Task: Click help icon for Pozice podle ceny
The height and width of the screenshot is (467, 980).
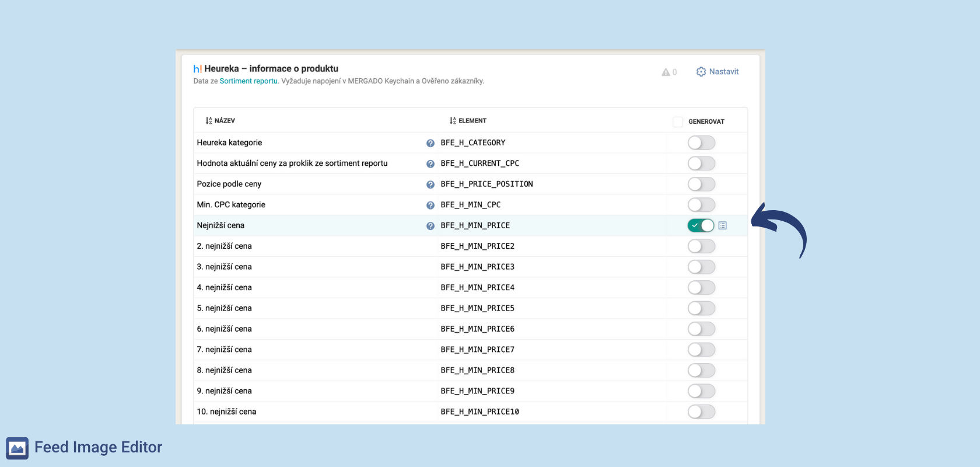Action: coord(430,184)
